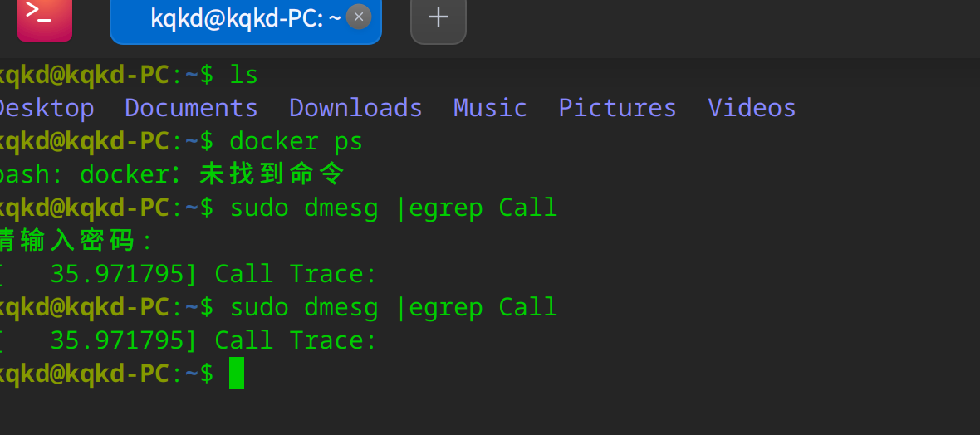The image size is (980, 435).
Task: Close the kqkd@kqkd-PC terminal tab
Action: pos(359,17)
